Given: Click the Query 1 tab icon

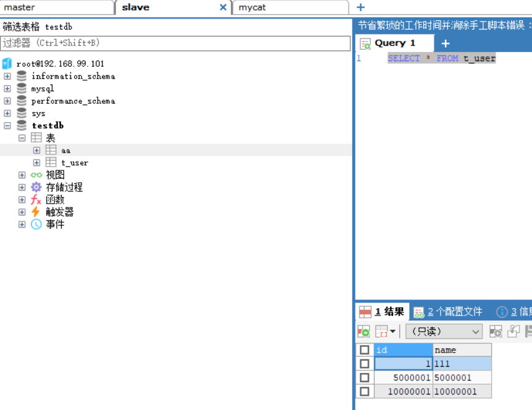Looking at the screenshot, I should pyautogui.click(x=365, y=43).
